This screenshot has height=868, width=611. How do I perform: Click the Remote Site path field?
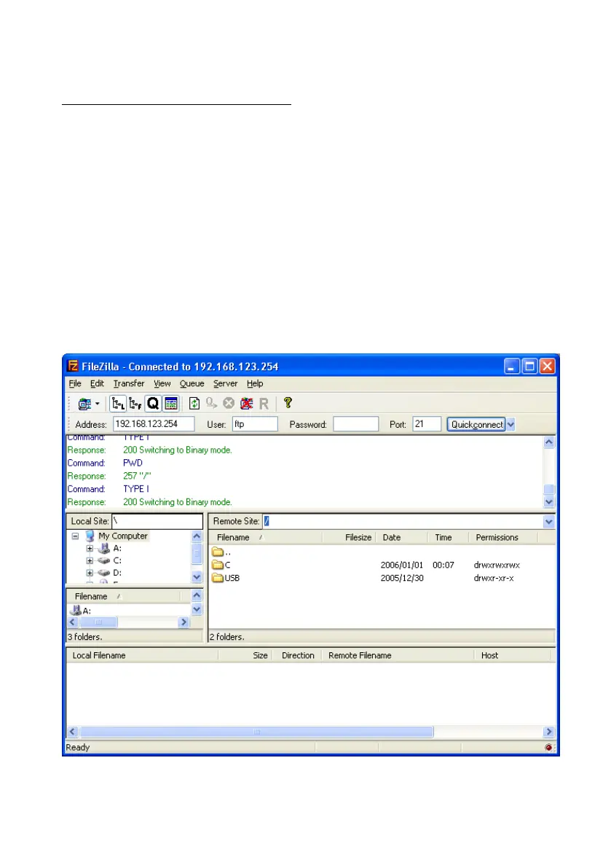coord(403,522)
